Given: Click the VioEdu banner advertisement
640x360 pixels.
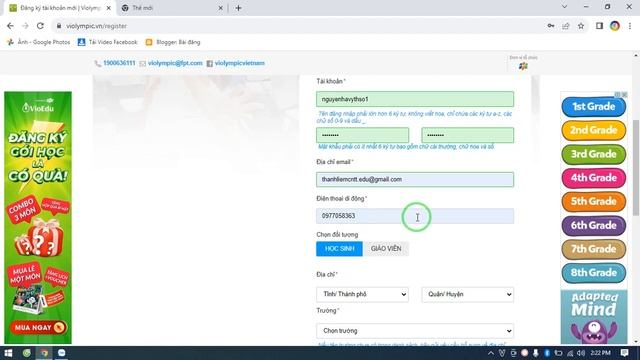Looking at the screenshot, I should tap(38, 217).
